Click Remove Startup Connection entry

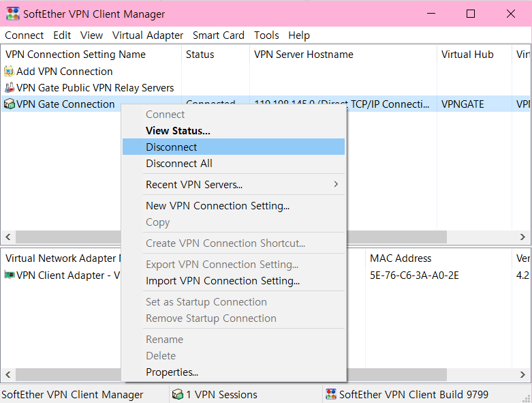click(234, 318)
